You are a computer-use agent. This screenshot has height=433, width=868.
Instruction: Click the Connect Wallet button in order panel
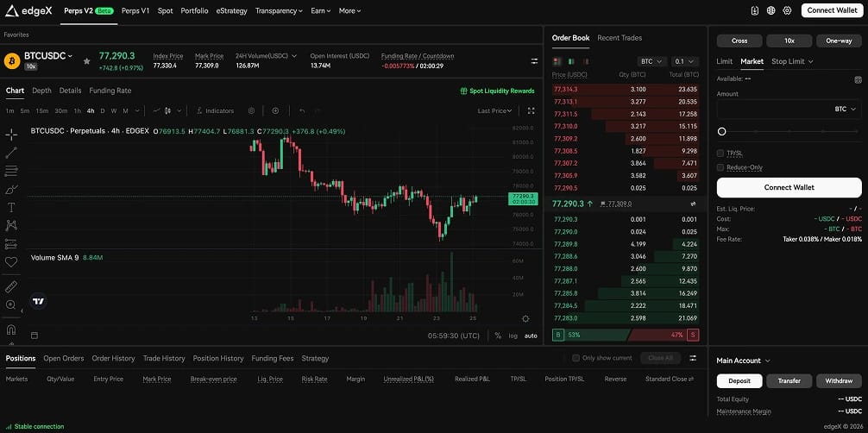pos(789,187)
